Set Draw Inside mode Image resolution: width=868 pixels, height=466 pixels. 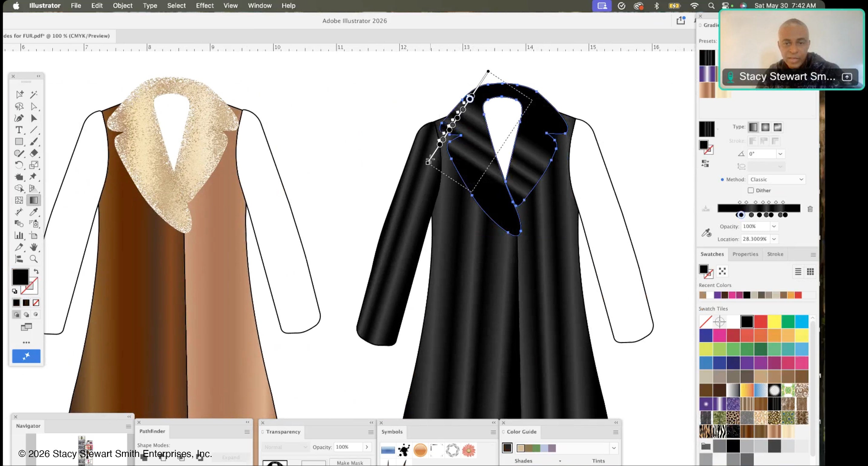(36, 314)
